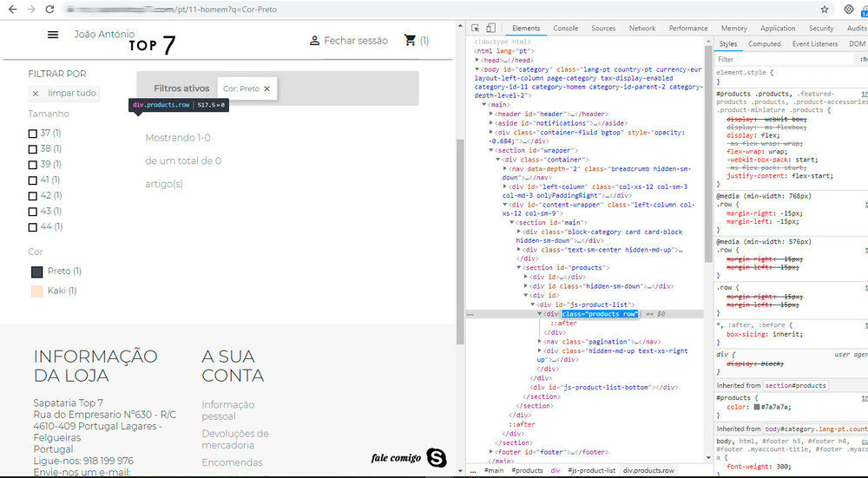Click the João António account name
Screen dimensions: 868x478
click(x=104, y=35)
